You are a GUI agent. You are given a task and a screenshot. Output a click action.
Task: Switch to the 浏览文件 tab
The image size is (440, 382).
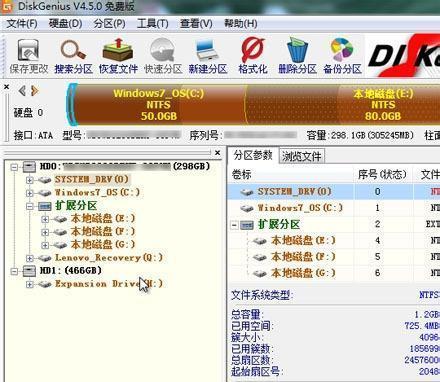tap(302, 156)
